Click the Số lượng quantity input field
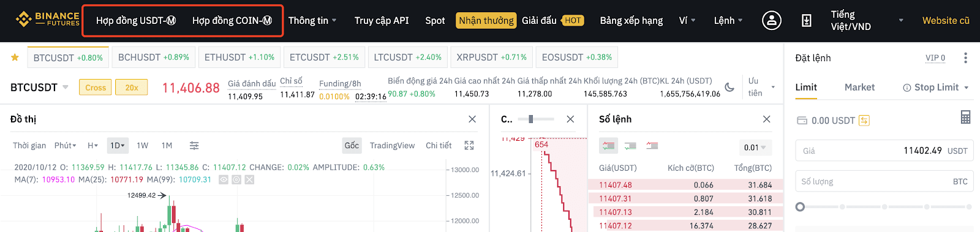980x232 pixels. (884, 182)
